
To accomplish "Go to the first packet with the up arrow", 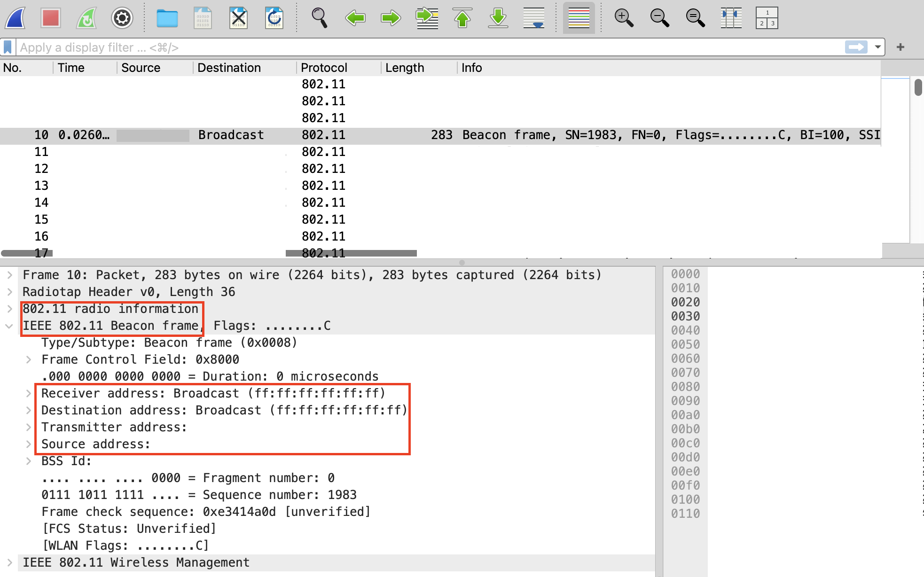I will pyautogui.click(x=462, y=18).
